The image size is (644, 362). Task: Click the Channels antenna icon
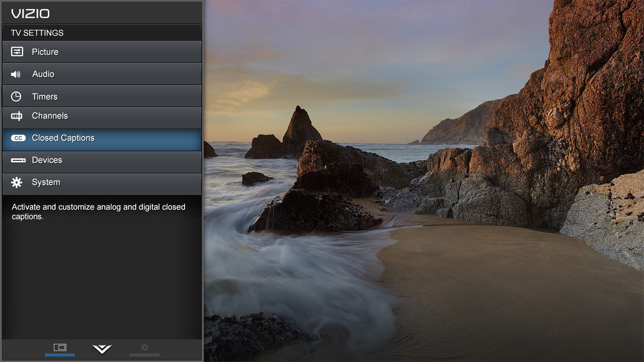17,116
